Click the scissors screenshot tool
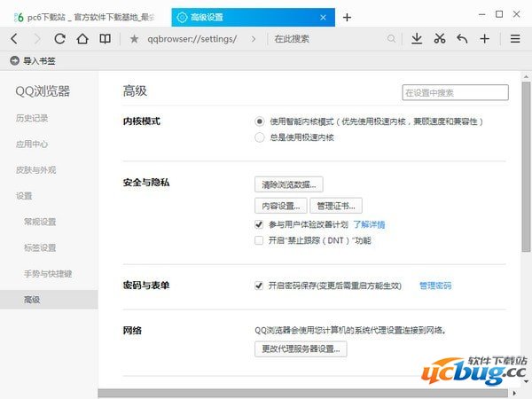 click(x=440, y=38)
